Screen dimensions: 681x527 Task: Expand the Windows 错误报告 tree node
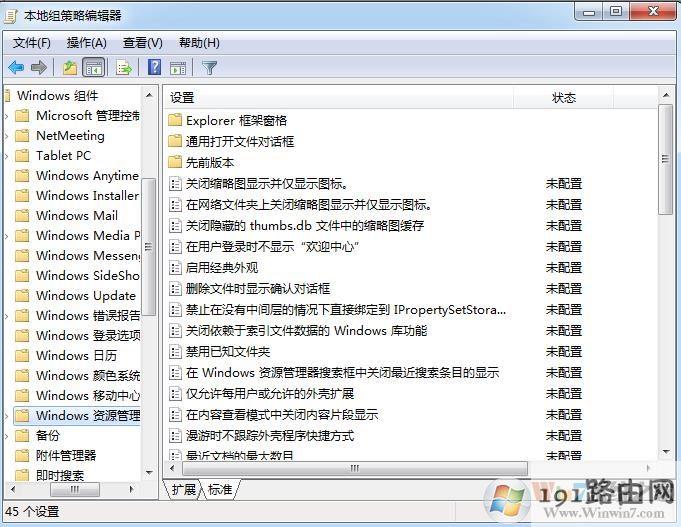pos(7,316)
